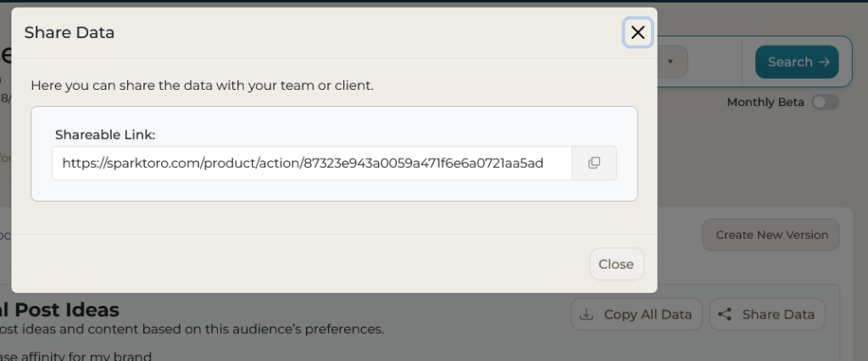This screenshot has width=868, height=361.
Task: Click the Copy All Data label
Action: pos(648,314)
